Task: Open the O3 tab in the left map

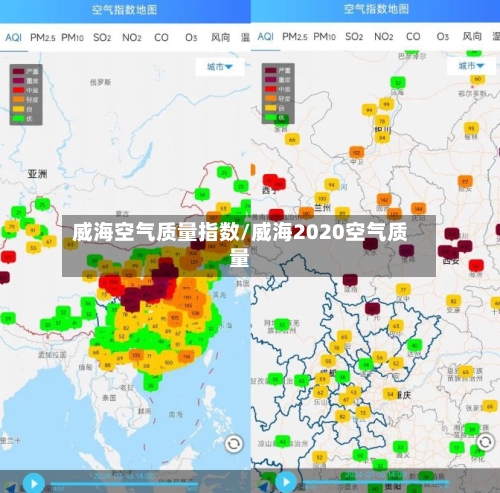Action: click(x=191, y=37)
